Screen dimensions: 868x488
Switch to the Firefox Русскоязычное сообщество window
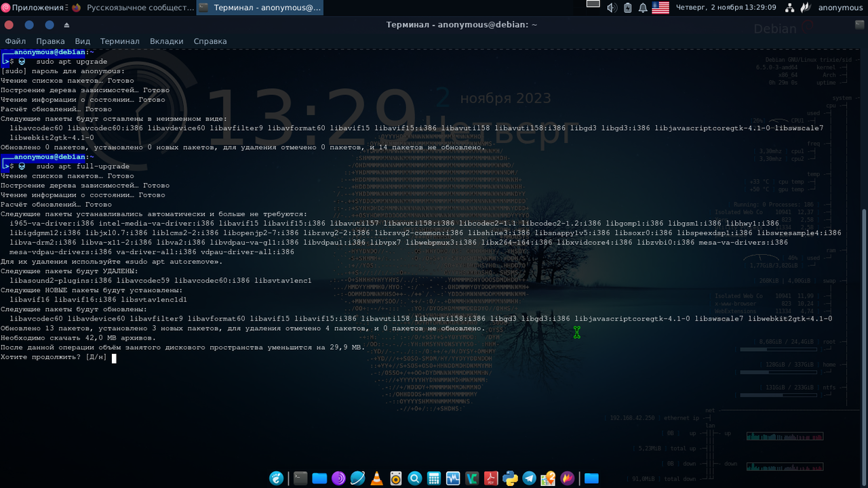click(x=132, y=7)
